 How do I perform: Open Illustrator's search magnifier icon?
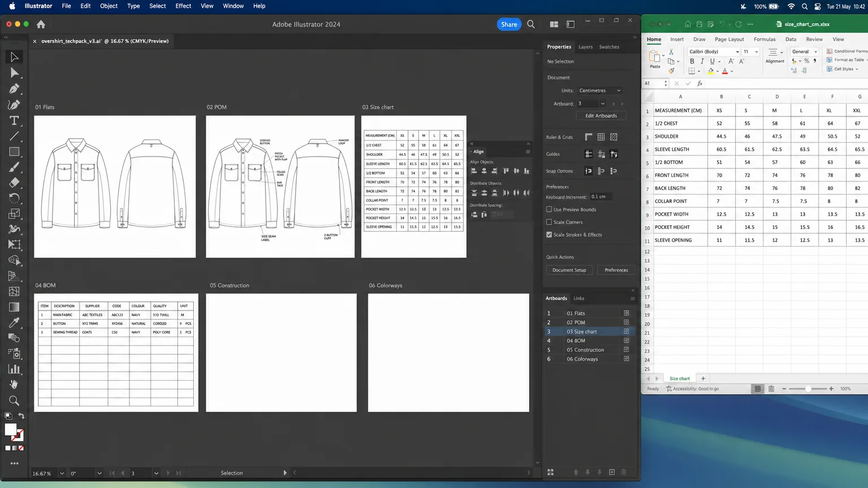point(531,24)
